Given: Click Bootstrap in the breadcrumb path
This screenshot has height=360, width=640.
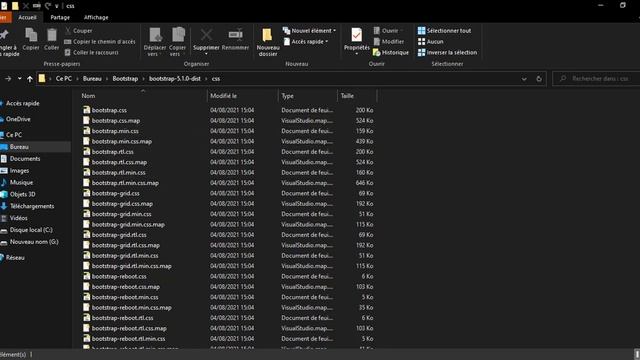Looking at the screenshot, I should click(125, 79).
